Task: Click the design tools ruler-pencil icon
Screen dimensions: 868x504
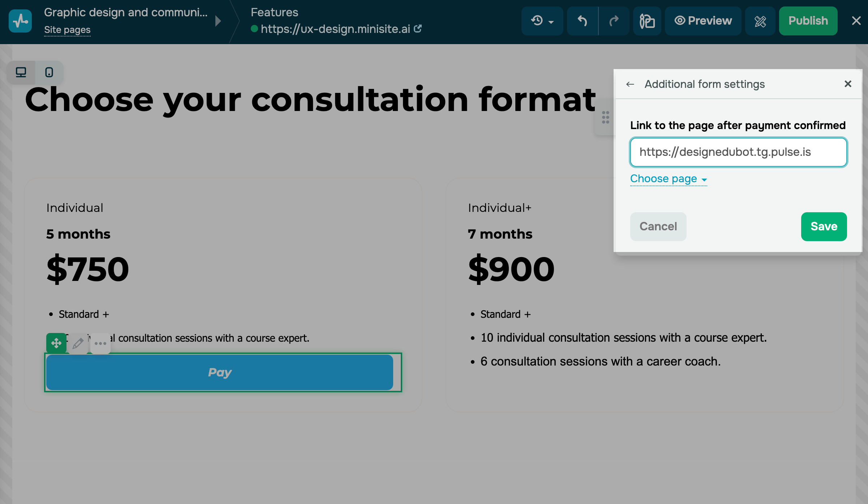Action: 760,21
